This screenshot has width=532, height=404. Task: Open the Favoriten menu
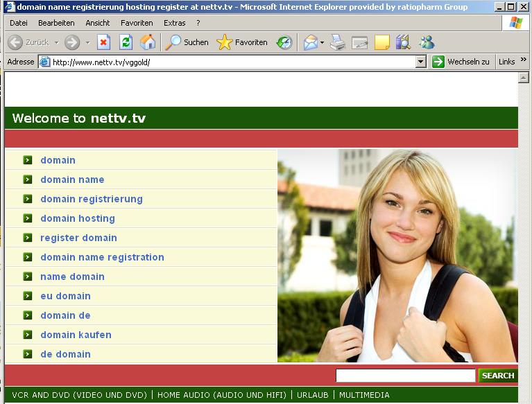137,23
